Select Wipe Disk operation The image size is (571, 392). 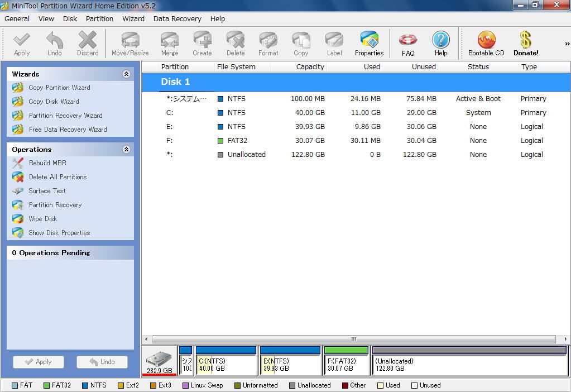click(x=42, y=219)
